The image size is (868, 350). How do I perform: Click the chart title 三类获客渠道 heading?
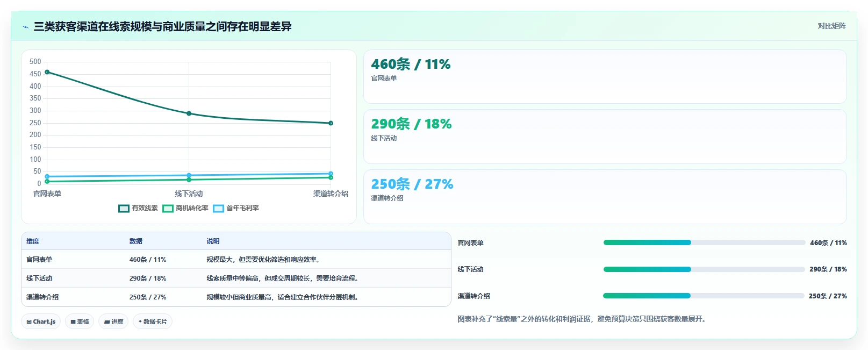pyautogui.click(x=162, y=26)
